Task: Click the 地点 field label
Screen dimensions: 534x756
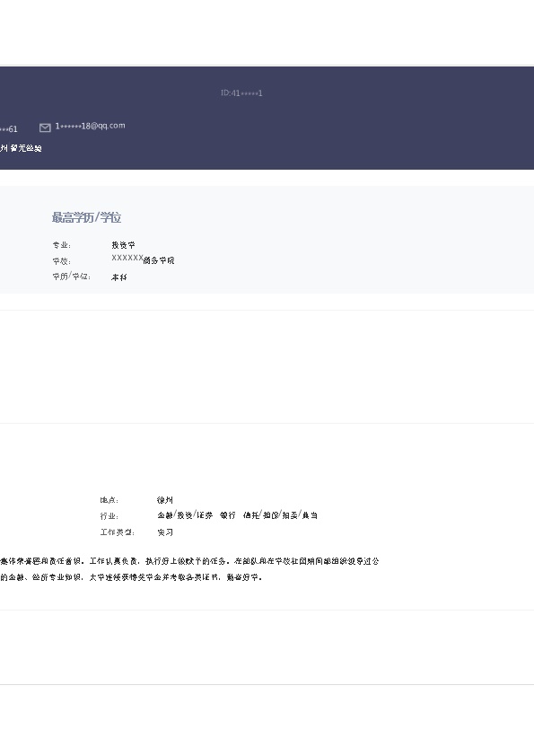Action: 109,500
